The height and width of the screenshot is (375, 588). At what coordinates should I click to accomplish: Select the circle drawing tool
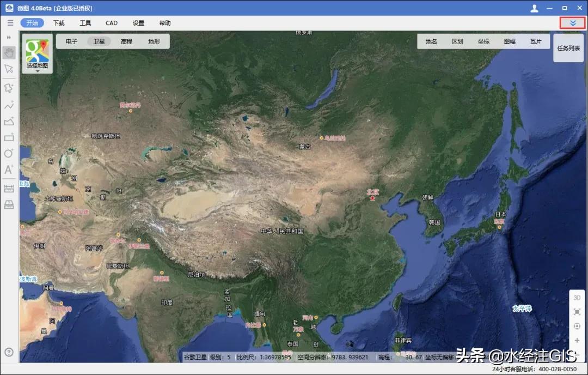8,154
